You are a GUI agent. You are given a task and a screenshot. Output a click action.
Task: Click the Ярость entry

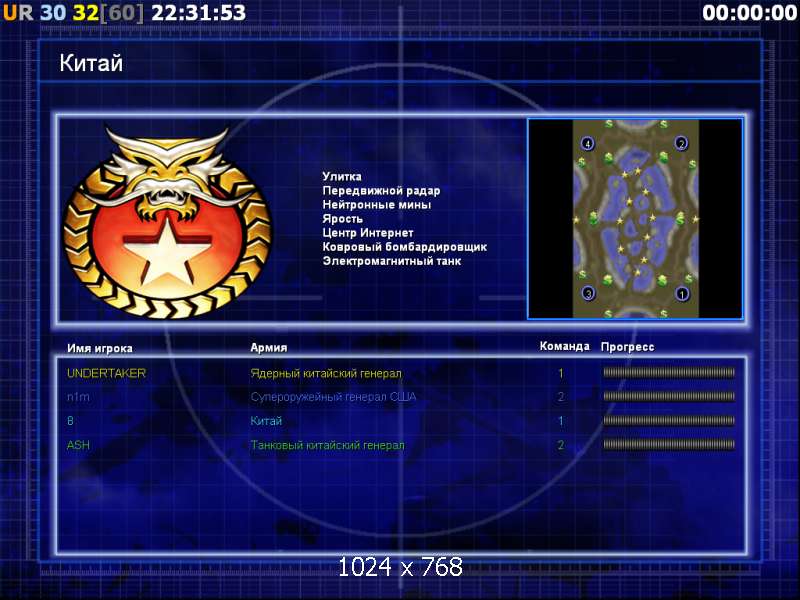coord(342,219)
